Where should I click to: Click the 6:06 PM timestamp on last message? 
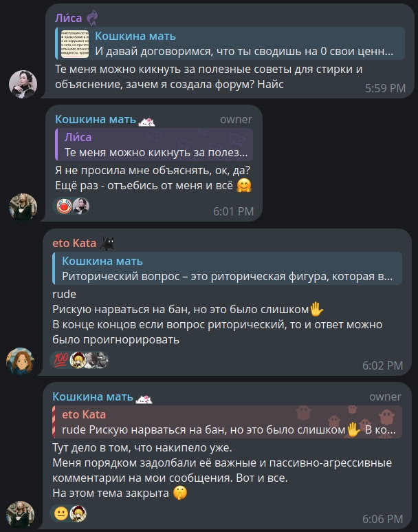[382, 519]
